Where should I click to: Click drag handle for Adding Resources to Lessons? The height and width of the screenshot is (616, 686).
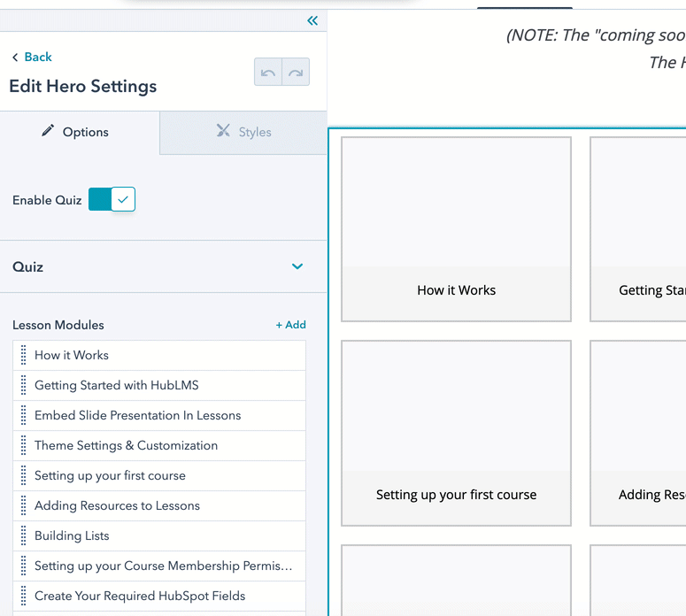coord(24,505)
